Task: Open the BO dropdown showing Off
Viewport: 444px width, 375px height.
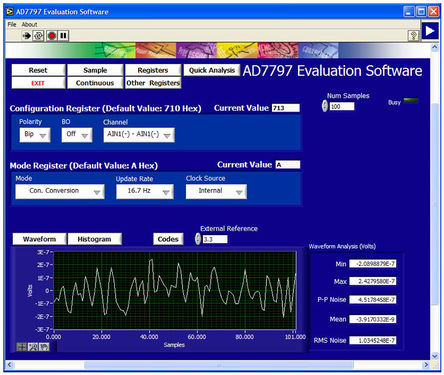Action: click(x=77, y=135)
